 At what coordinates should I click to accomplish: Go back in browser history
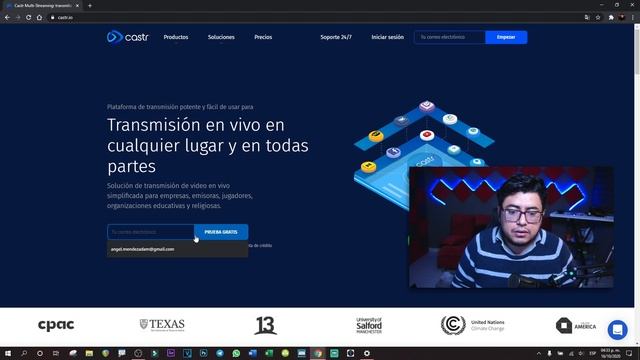point(7,18)
